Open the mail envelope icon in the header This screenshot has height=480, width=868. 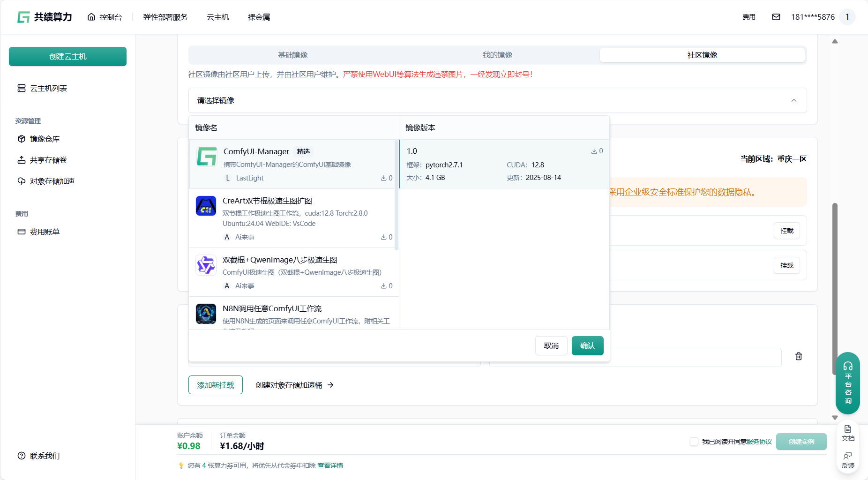coord(776,17)
